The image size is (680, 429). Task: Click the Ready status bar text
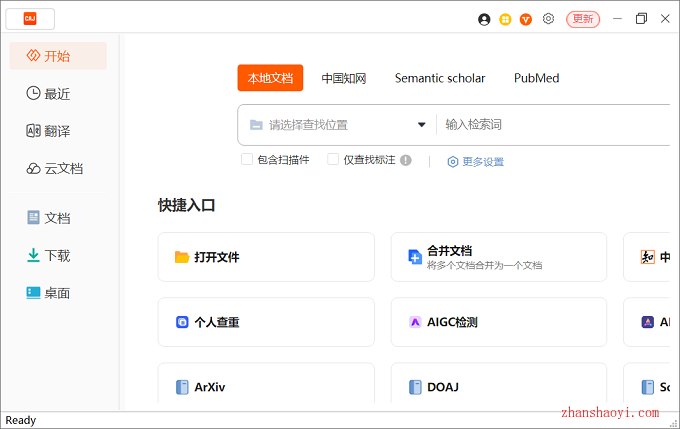click(x=20, y=420)
